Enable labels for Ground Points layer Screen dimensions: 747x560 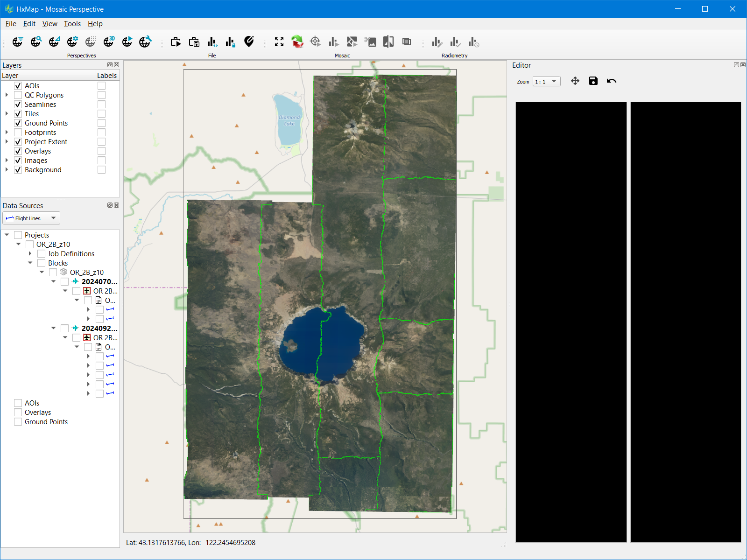[101, 123]
